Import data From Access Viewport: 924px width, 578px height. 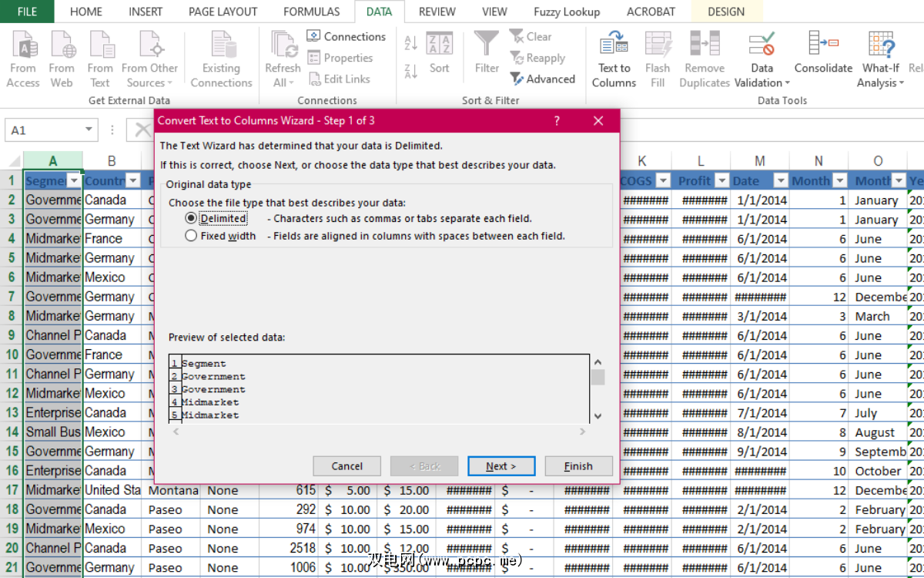coord(23,46)
